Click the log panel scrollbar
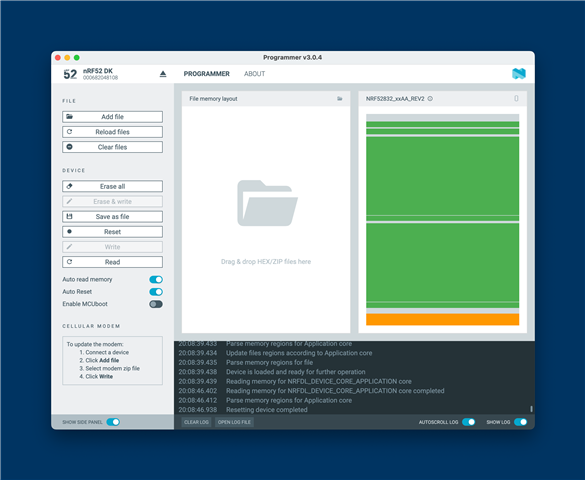This screenshot has width=585, height=480. click(x=531, y=409)
